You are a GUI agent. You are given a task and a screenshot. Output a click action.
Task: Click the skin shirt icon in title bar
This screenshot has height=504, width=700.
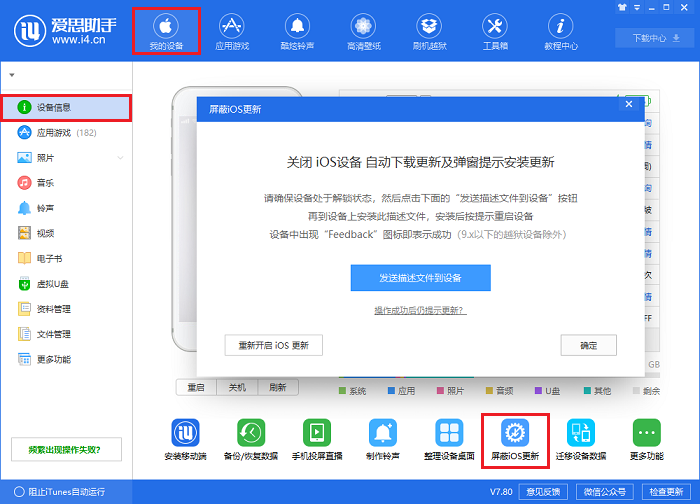tap(622, 8)
